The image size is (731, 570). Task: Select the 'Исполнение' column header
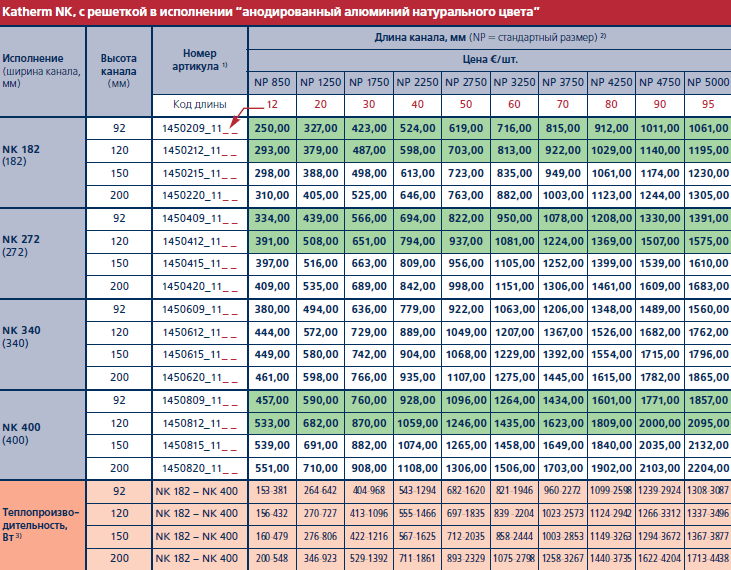point(43,71)
